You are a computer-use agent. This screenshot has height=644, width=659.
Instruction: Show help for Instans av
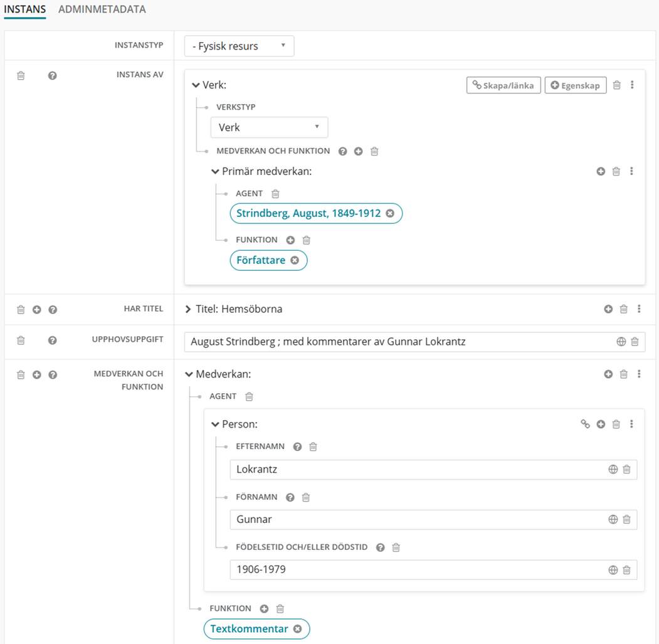[x=53, y=76]
